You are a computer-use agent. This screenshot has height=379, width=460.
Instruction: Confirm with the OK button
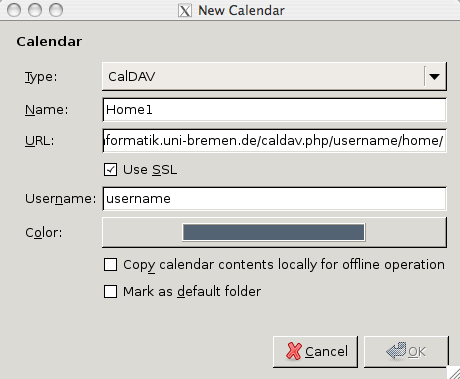click(x=406, y=352)
